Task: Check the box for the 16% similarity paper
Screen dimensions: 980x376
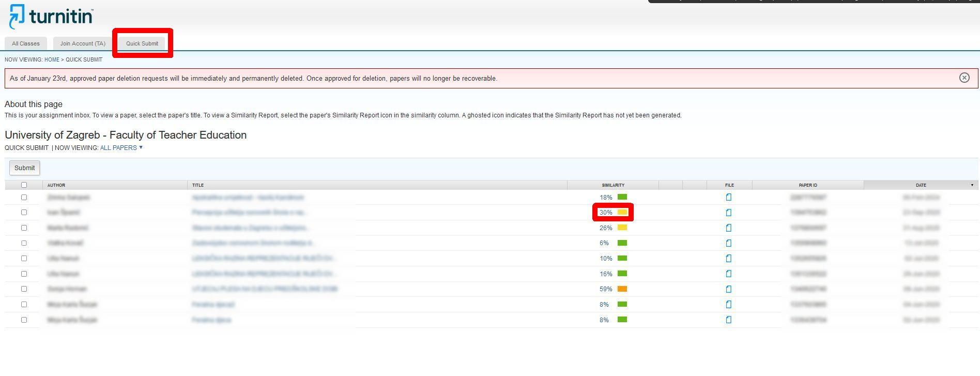Action: (24, 274)
